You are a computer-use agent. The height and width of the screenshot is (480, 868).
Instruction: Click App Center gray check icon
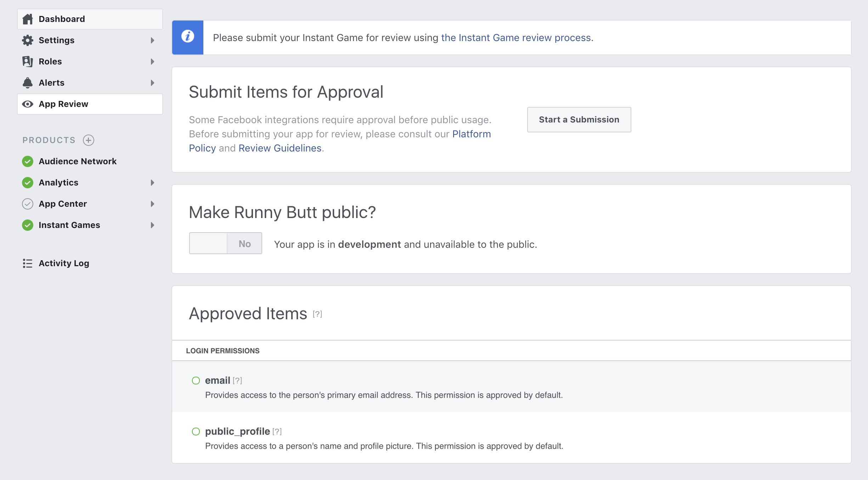pos(28,204)
